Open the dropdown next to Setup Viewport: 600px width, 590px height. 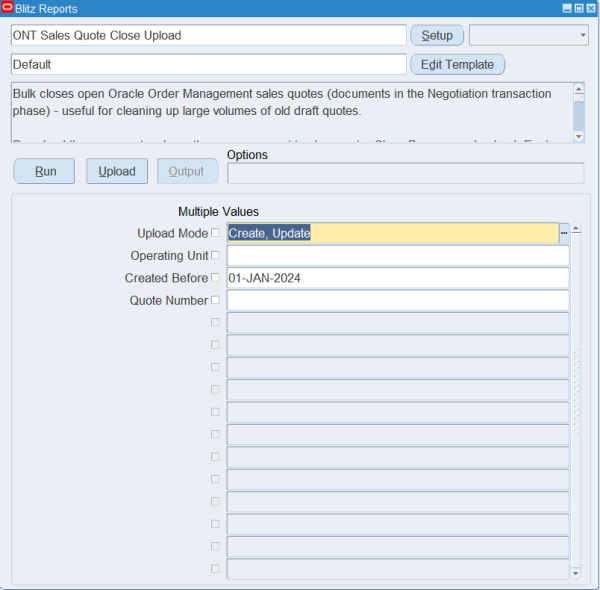pos(529,35)
